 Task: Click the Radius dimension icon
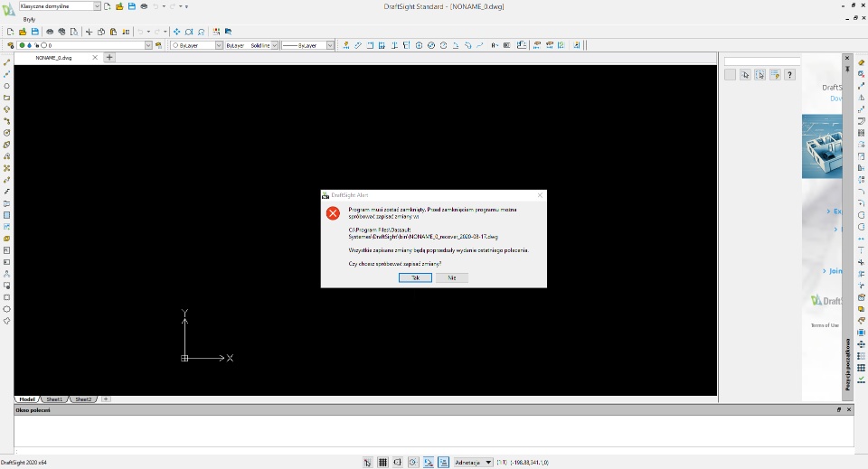click(443, 45)
